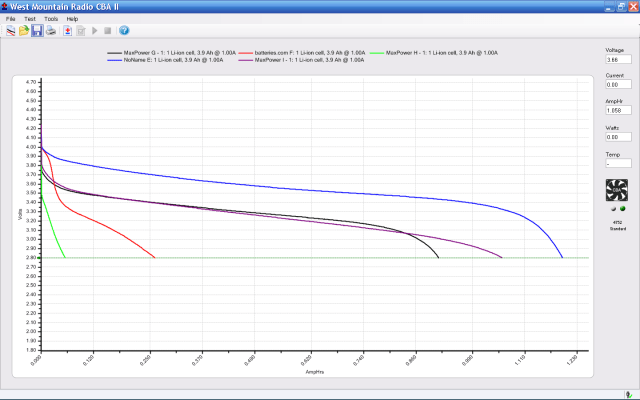Save the test using the floppy disk icon
This screenshot has height=400, width=640.
pyautogui.click(x=37, y=31)
